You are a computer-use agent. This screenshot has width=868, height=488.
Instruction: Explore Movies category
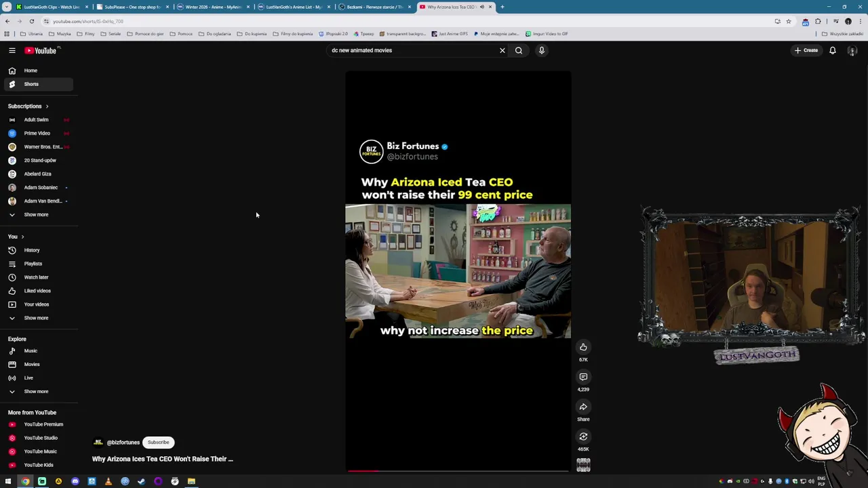(x=37, y=364)
